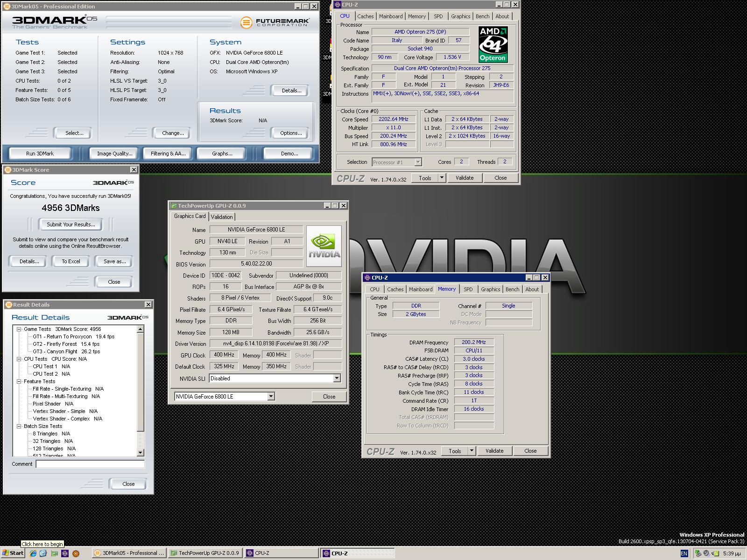This screenshot has height=560, width=747.
Task: Select GT3 - Canyon Flight result row
Action: click(x=66, y=351)
